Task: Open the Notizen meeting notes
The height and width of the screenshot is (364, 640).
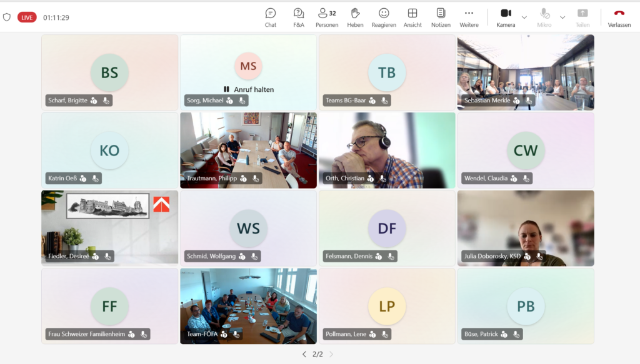Action: pos(441,17)
